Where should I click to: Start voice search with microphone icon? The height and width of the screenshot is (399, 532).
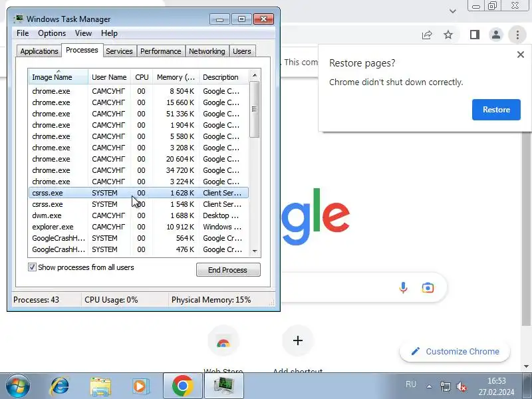point(403,288)
